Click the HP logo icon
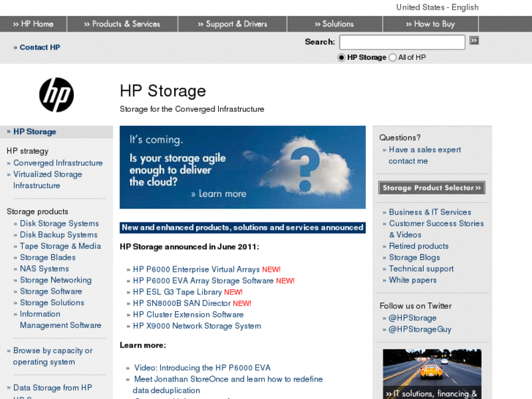This screenshot has width=532, height=399. [56, 94]
